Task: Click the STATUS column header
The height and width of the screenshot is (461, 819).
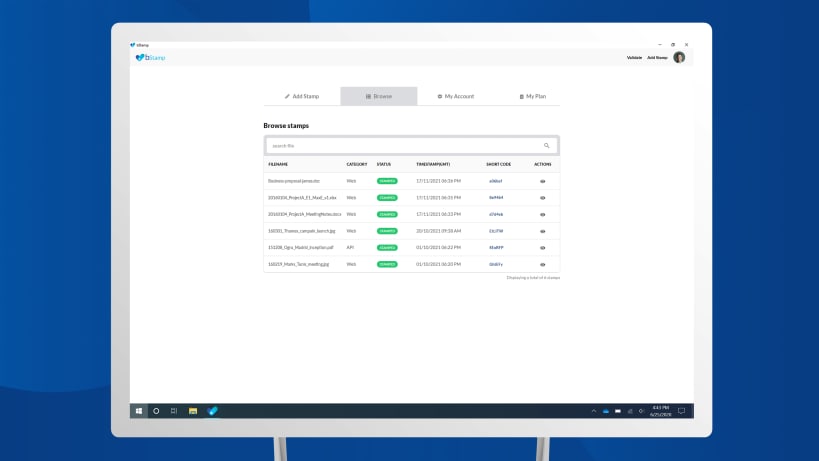Action: 383,164
